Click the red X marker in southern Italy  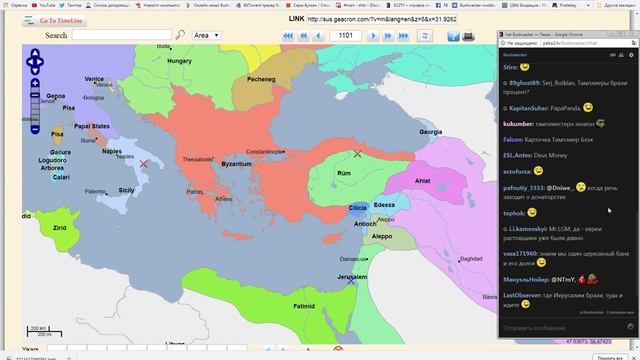pyautogui.click(x=143, y=164)
